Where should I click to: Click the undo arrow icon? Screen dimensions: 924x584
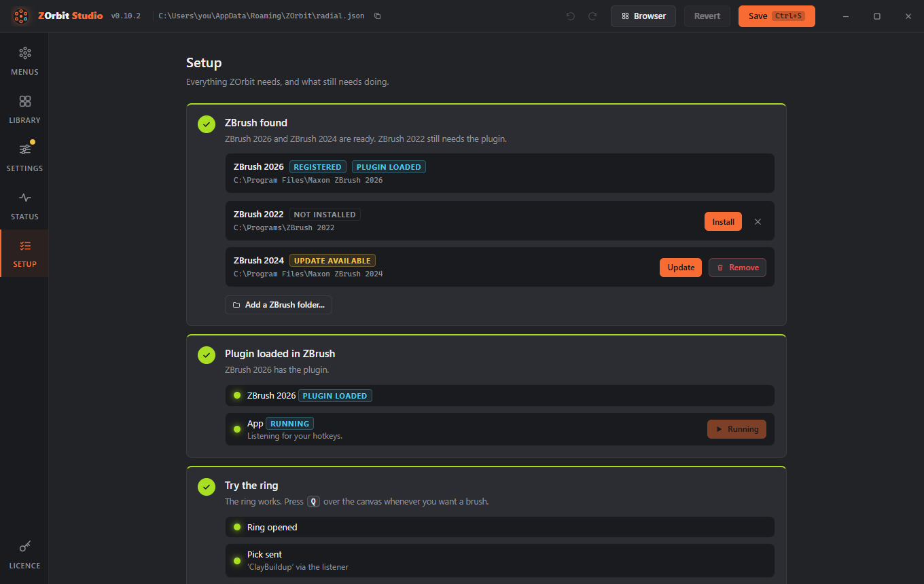point(571,16)
